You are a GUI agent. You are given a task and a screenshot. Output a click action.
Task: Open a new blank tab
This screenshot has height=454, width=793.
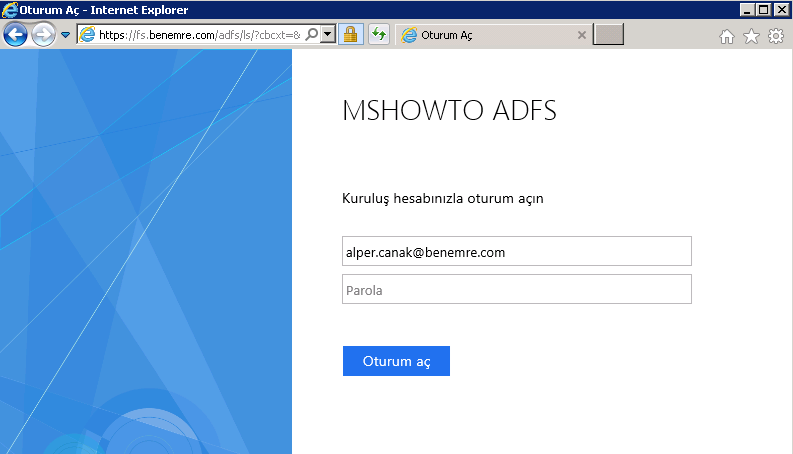(x=608, y=34)
